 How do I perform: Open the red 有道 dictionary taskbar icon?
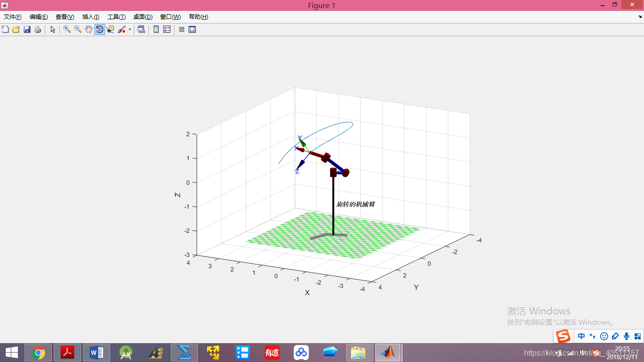click(272, 352)
